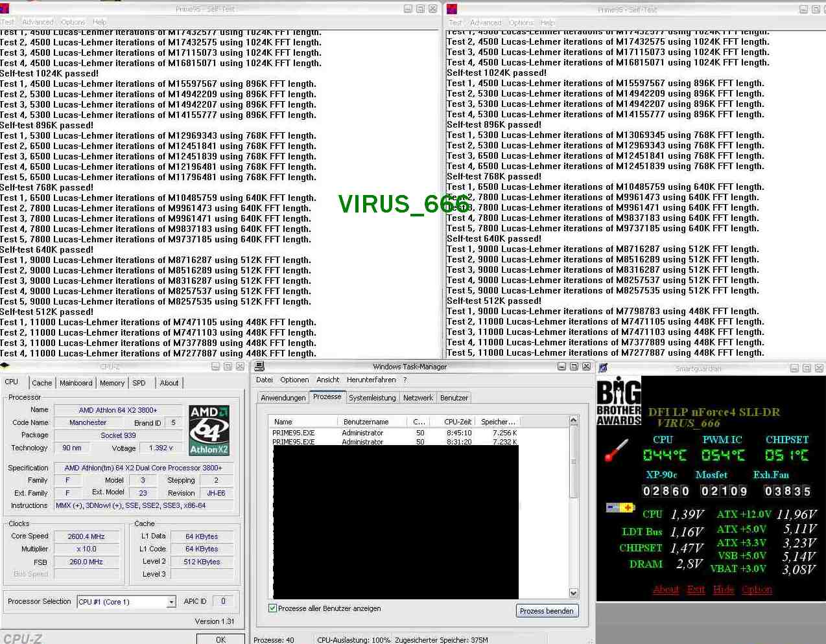Click the 'Prozess beenden' button
This screenshot has height=644, width=826.
[x=547, y=611]
